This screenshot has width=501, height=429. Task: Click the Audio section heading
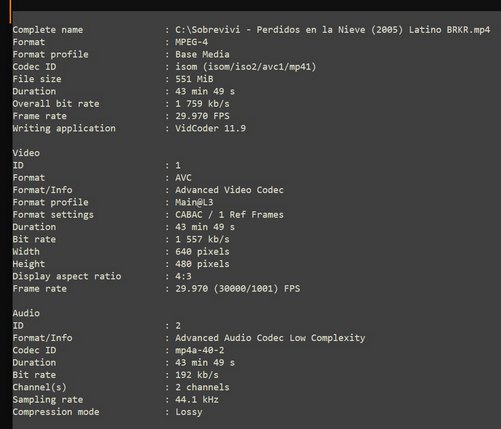pyautogui.click(x=26, y=313)
